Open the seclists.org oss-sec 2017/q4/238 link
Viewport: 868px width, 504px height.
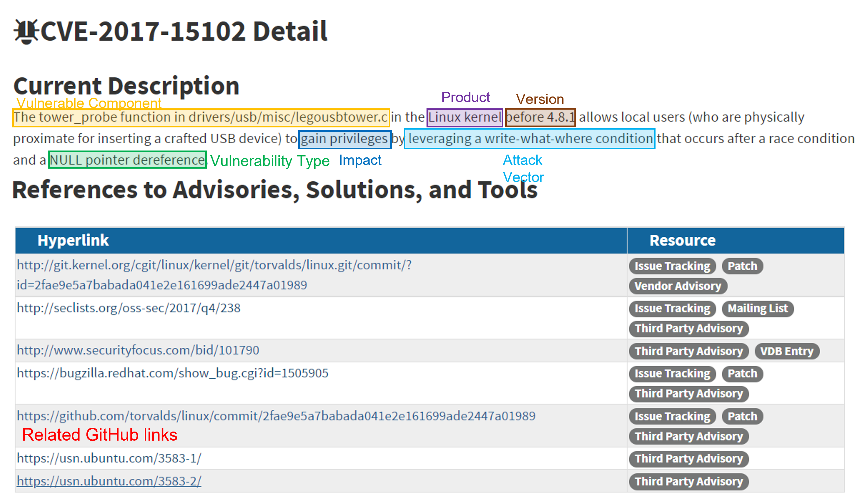click(129, 308)
